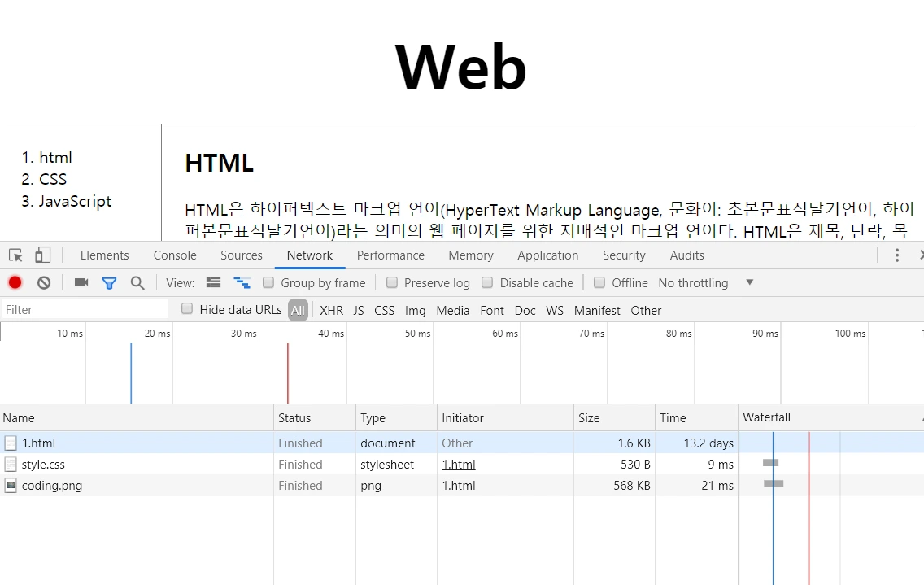Image resolution: width=924 pixels, height=585 pixels.
Task: Click the coding.png image thumbnail icon
Action: (10, 486)
